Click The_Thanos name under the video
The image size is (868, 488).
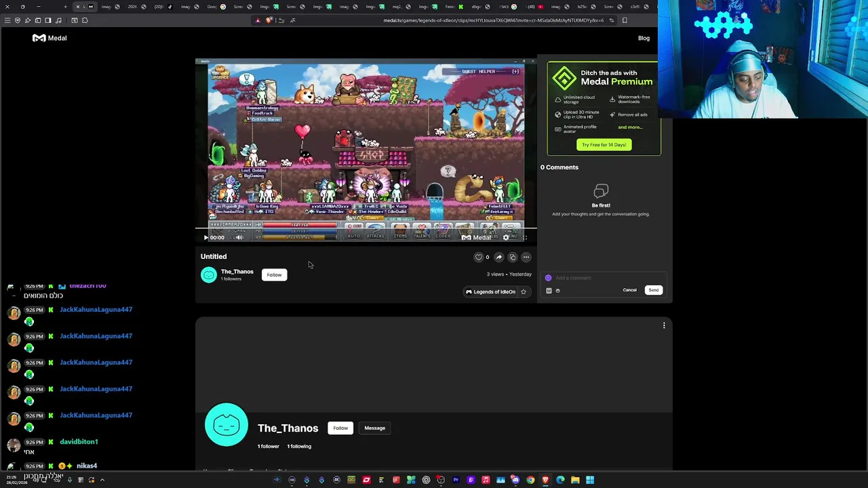click(237, 272)
